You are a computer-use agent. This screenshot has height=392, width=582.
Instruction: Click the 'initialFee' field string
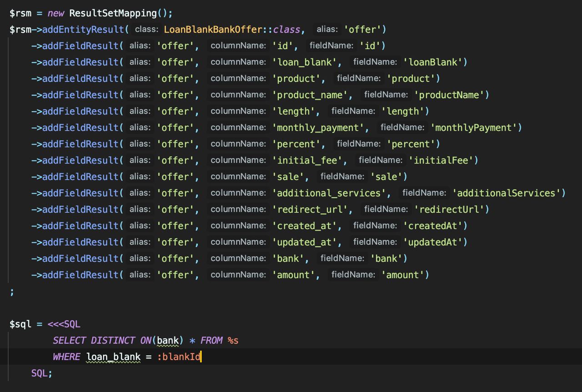(x=441, y=160)
